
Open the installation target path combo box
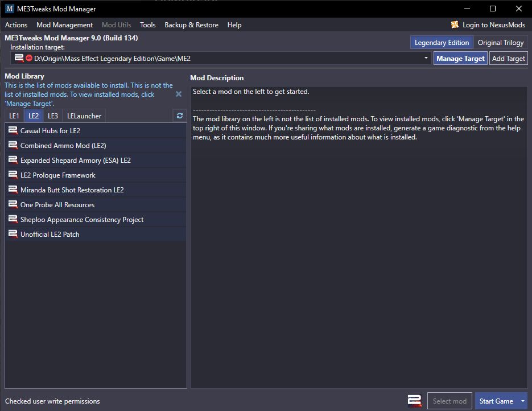[221, 59]
